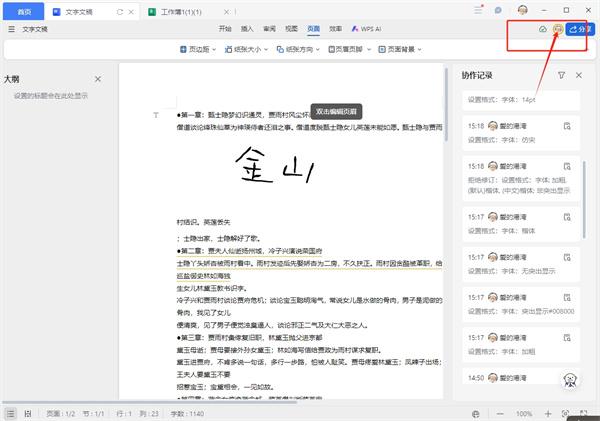Expand the 纸张大小 paper size dropdown
The image size is (600, 421).
tap(248, 49)
